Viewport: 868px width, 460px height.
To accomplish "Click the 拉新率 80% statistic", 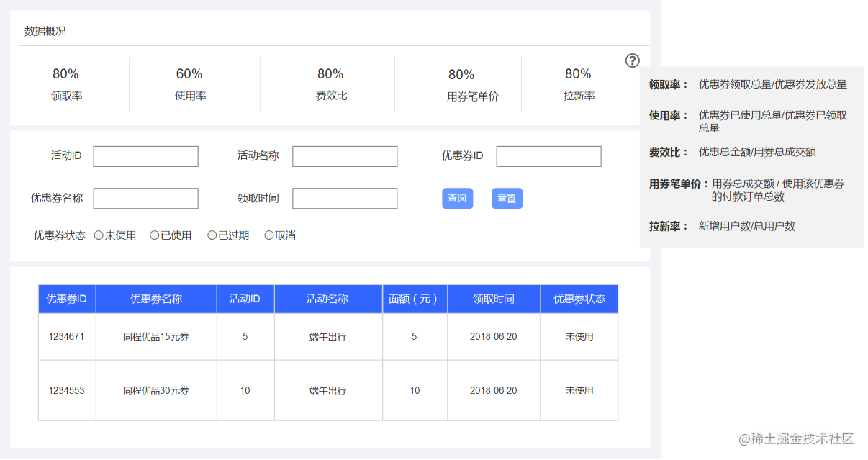I will [x=579, y=84].
